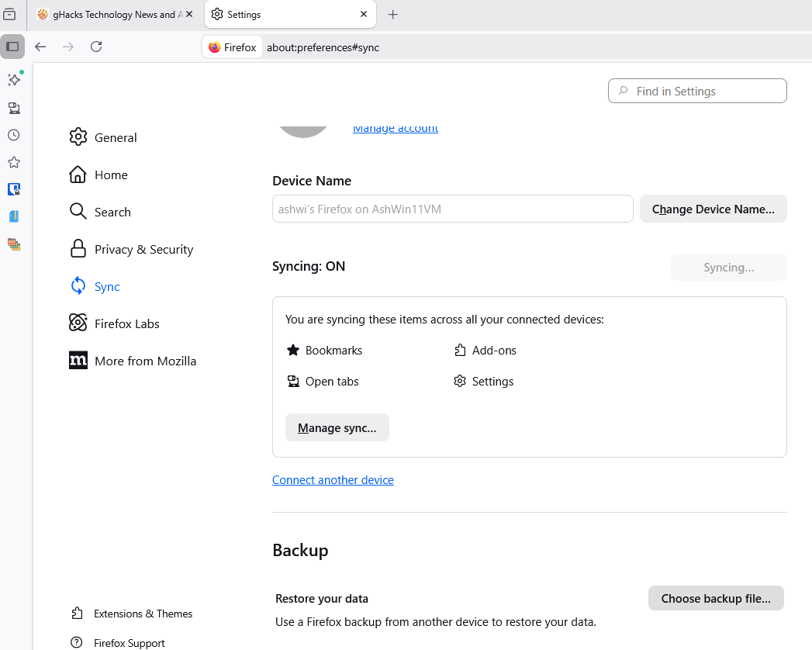
Task: Click the Change Device Name button
Action: (x=713, y=209)
